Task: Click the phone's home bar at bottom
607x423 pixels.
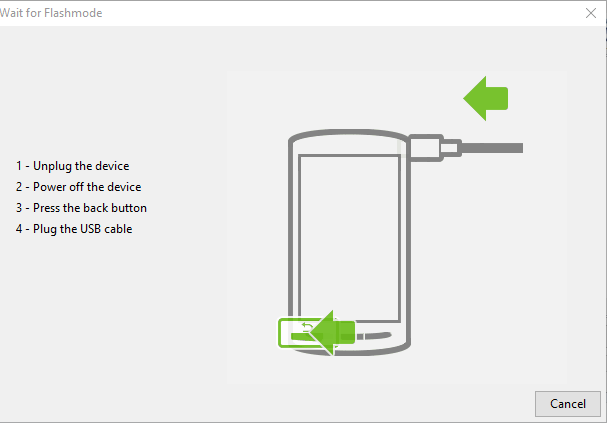Action: (x=374, y=336)
